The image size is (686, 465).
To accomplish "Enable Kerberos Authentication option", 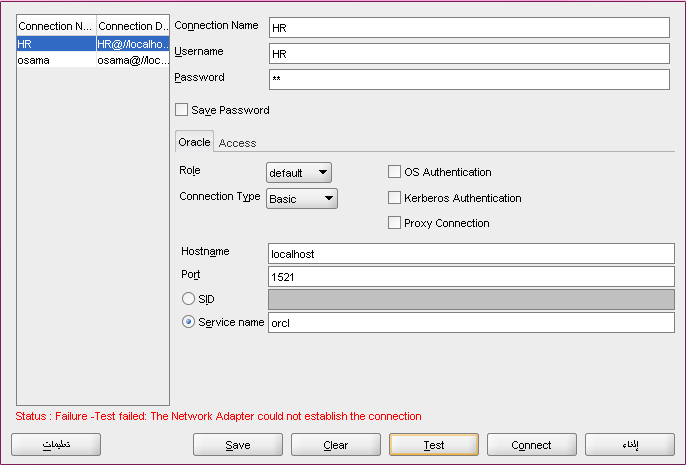I will (x=395, y=198).
